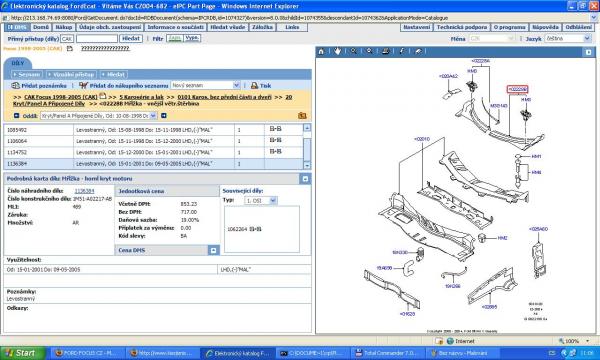
Task: Turn filter on with Zapn. toggle
Action: tap(175, 38)
